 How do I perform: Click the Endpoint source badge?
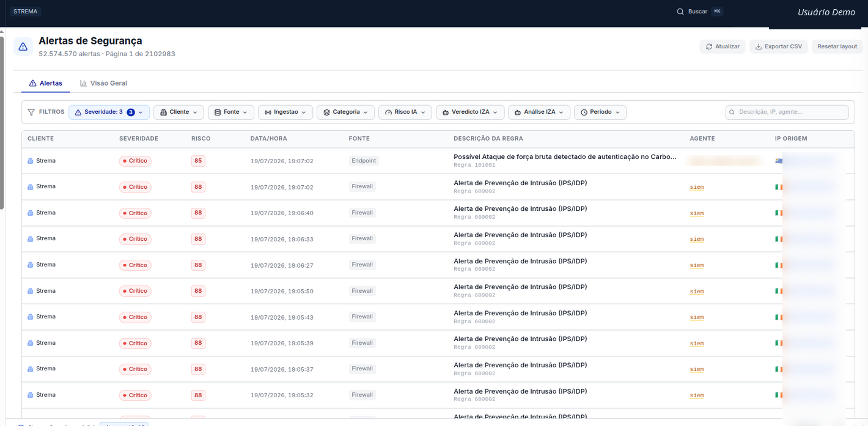tap(364, 161)
